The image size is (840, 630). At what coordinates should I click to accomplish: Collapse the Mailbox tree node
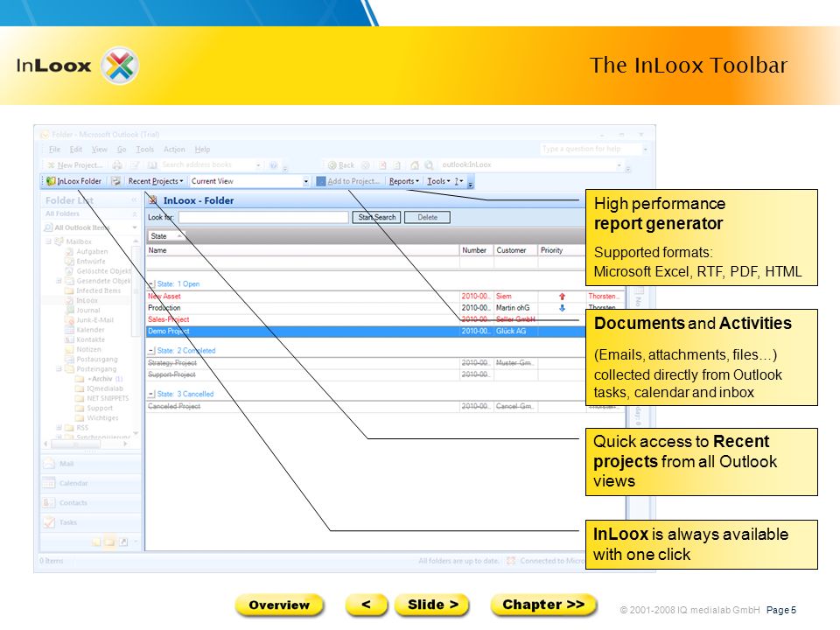pyautogui.click(x=48, y=241)
